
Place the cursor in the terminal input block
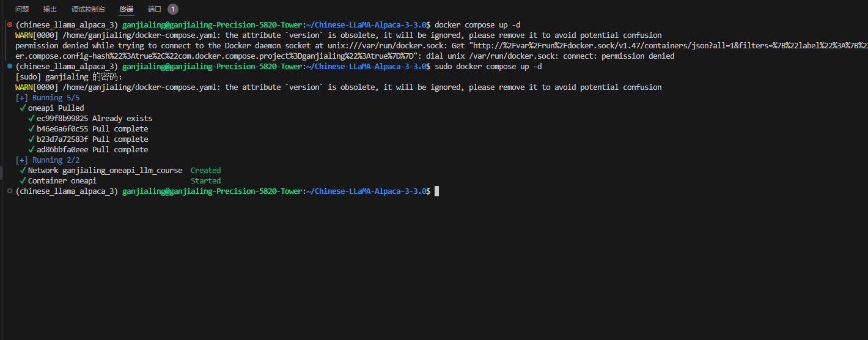coord(436,191)
